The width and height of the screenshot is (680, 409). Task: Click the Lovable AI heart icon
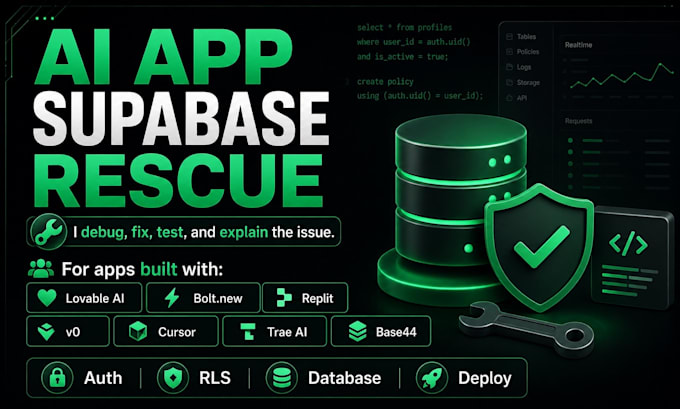click(x=47, y=298)
